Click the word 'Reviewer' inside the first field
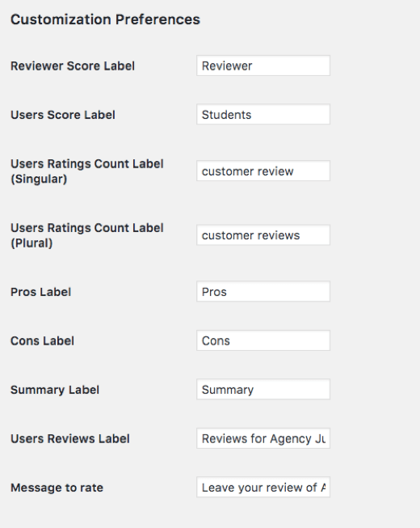This screenshot has height=528, width=420. 227,66
